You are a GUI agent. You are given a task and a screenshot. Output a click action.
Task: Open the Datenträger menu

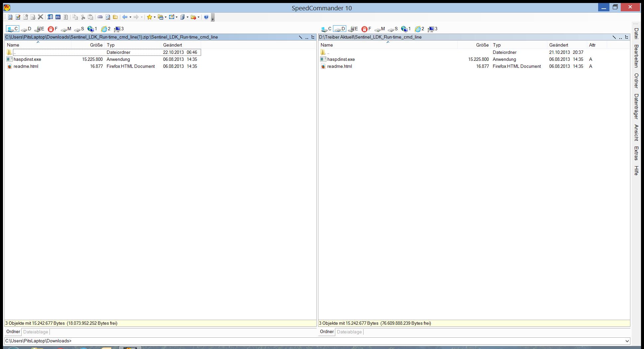click(636, 106)
